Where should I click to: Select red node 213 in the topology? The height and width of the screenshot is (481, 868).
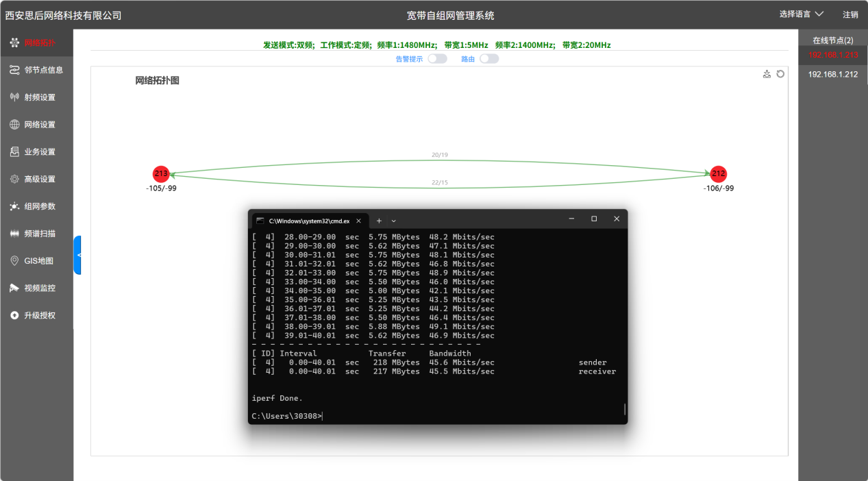click(161, 174)
